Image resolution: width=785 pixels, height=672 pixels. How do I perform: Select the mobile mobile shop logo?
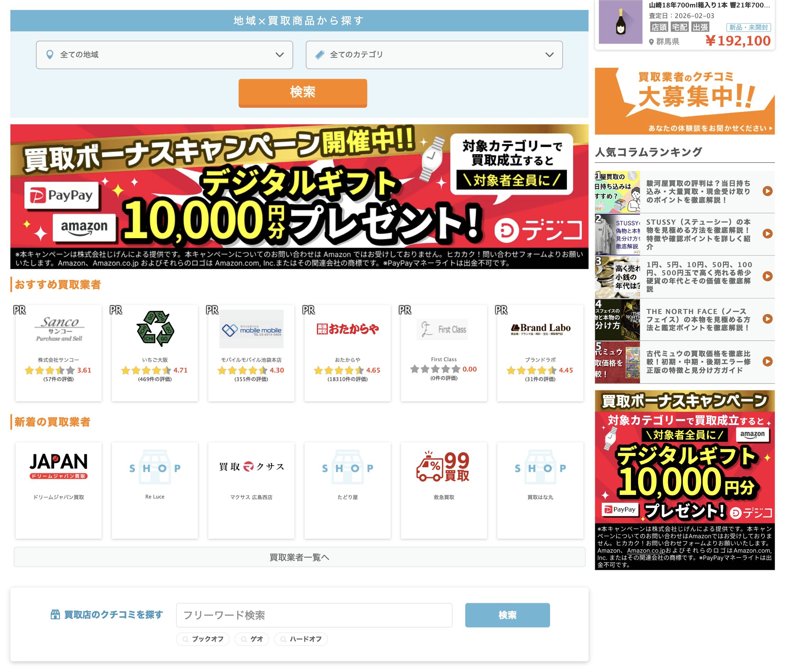pyautogui.click(x=251, y=329)
